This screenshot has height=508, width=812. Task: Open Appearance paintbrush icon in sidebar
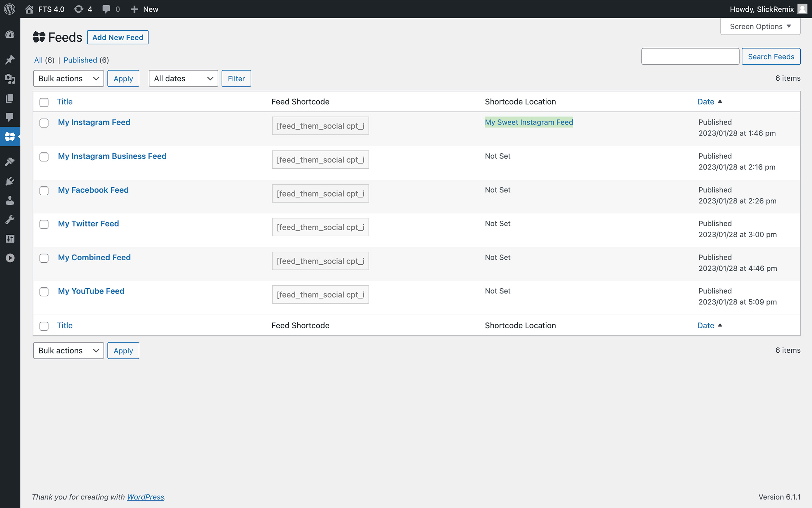[x=10, y=162]
